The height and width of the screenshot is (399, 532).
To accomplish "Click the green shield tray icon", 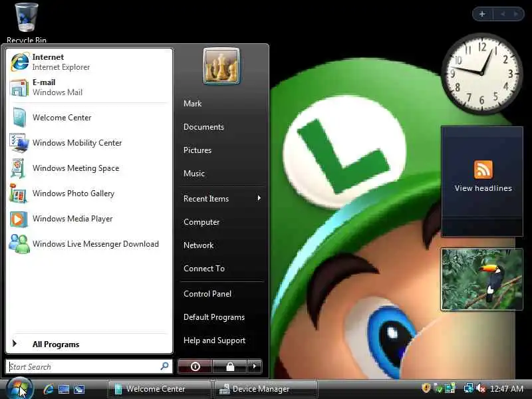I will pos(438,388).
